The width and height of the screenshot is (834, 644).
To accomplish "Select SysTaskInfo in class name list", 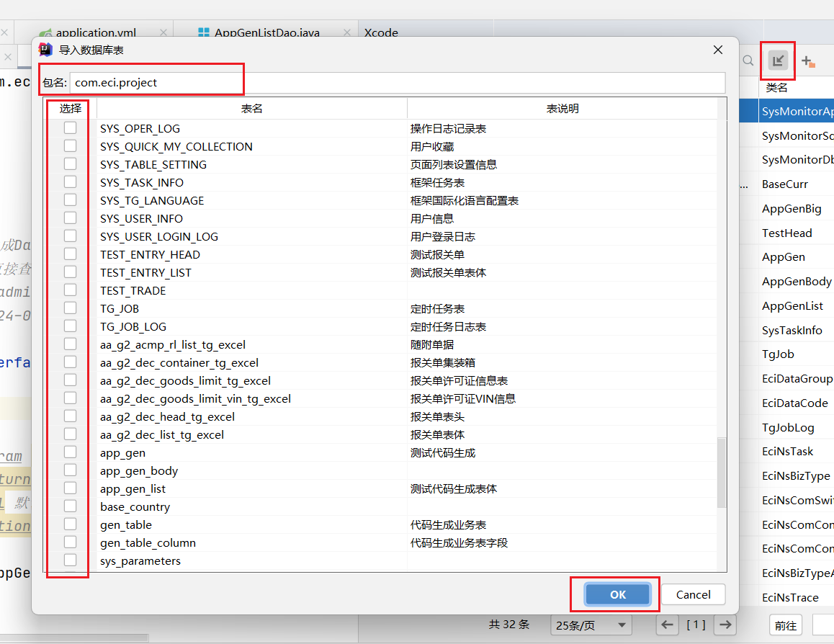I will (792, 330).
